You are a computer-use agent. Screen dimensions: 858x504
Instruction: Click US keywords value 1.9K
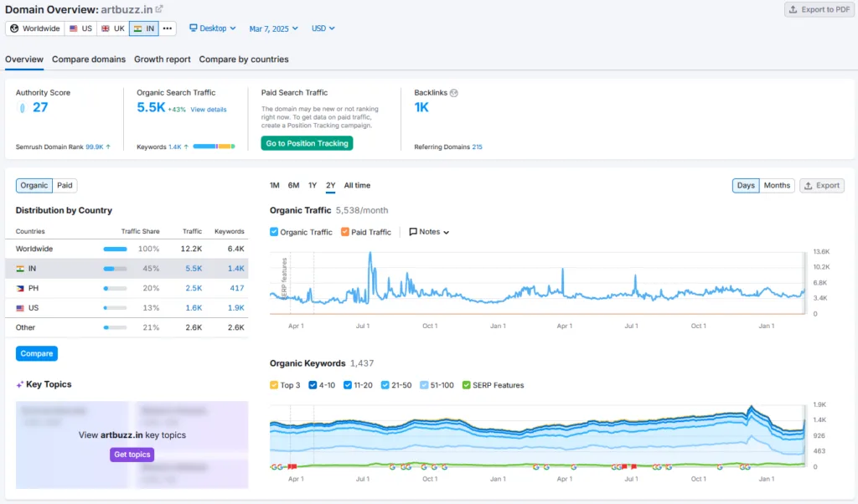click(x=235, y=308)
